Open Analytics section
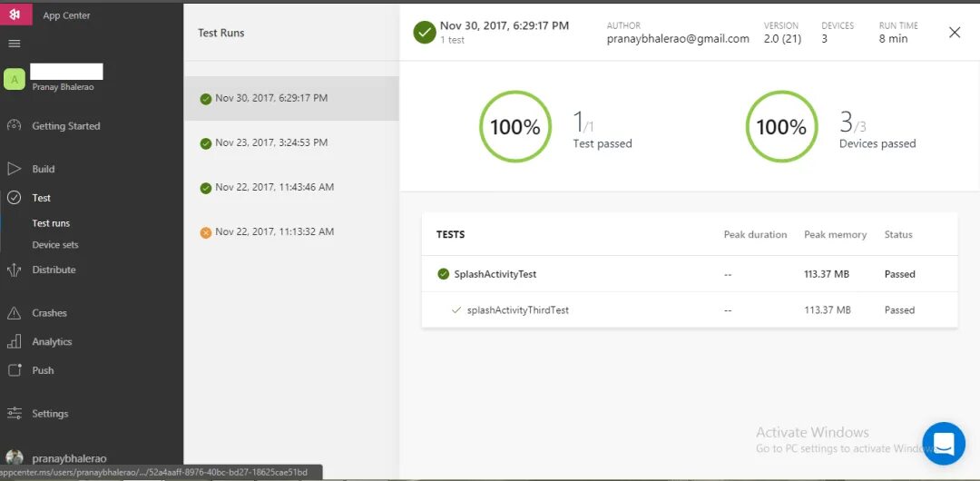 [52, 341]
